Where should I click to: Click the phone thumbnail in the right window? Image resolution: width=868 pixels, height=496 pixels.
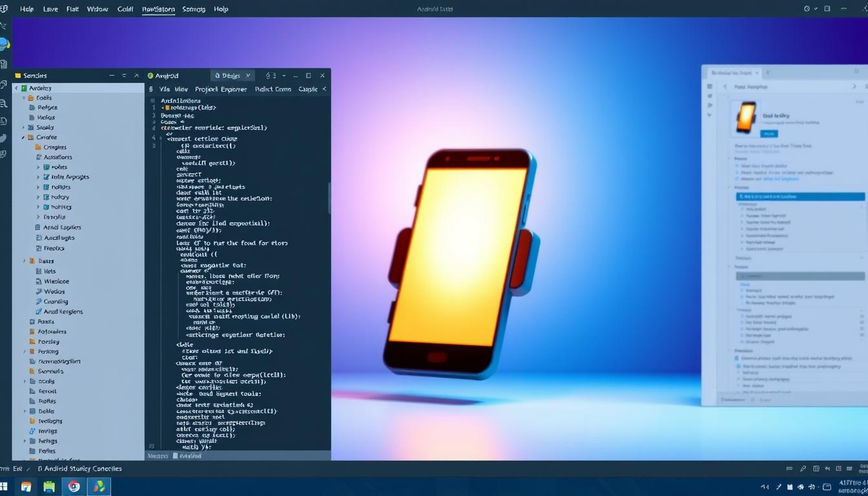pyautogui.click(x=745, y=119)
